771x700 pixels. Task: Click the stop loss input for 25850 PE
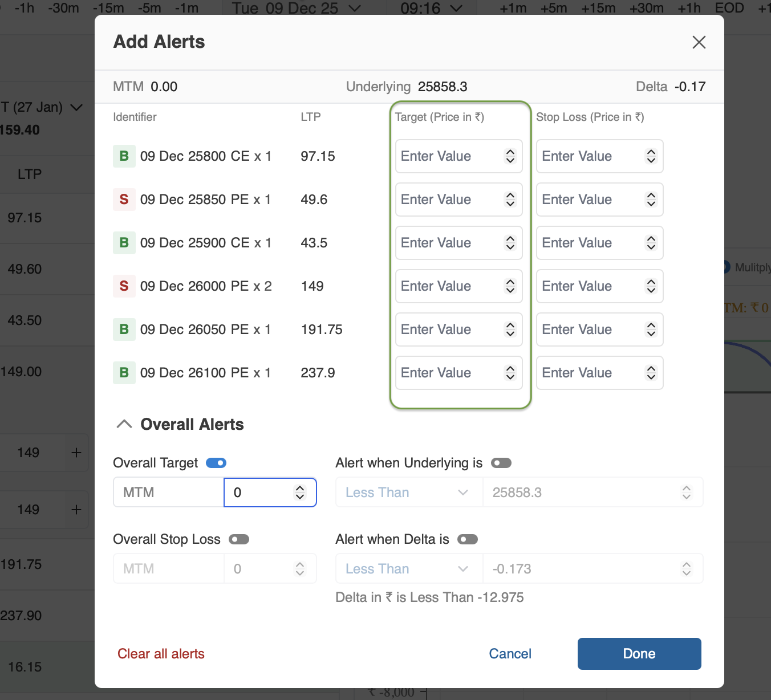[589, 200]
